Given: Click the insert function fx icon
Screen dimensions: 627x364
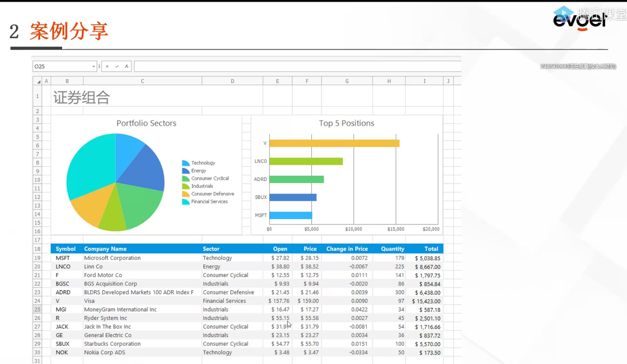Looking at the screenshot, I should pos(127,67).
